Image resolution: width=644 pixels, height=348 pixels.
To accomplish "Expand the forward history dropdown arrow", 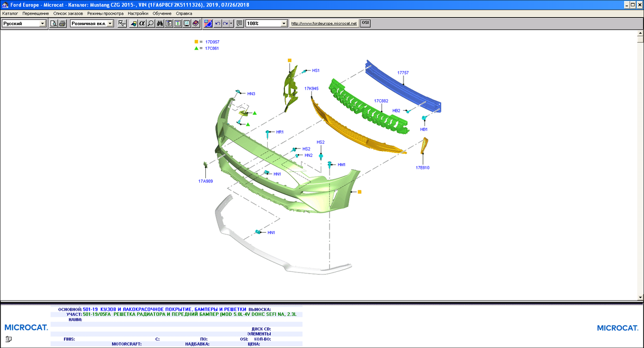I will point(231,23).
